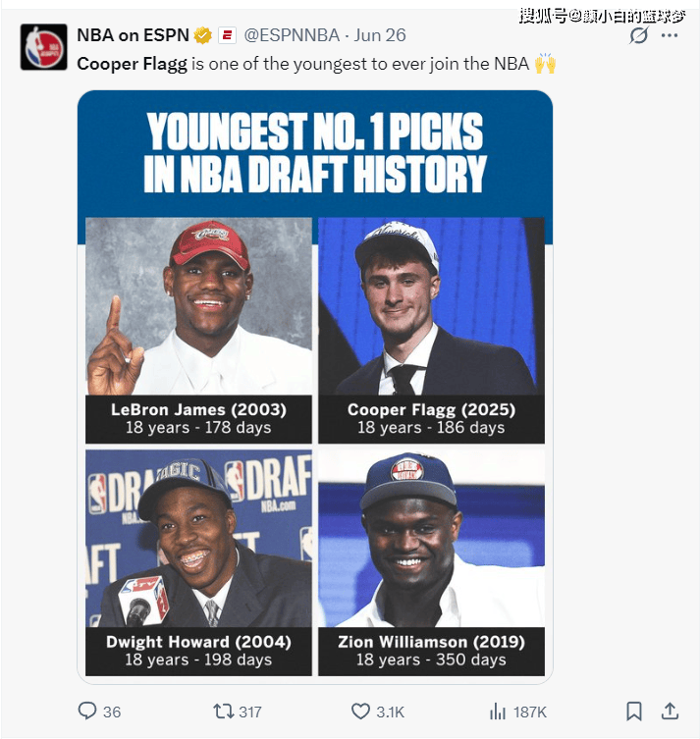700x739 pixels.
Task: Bookmark this post
Action: pyautogui.click(x=634, y=711)
